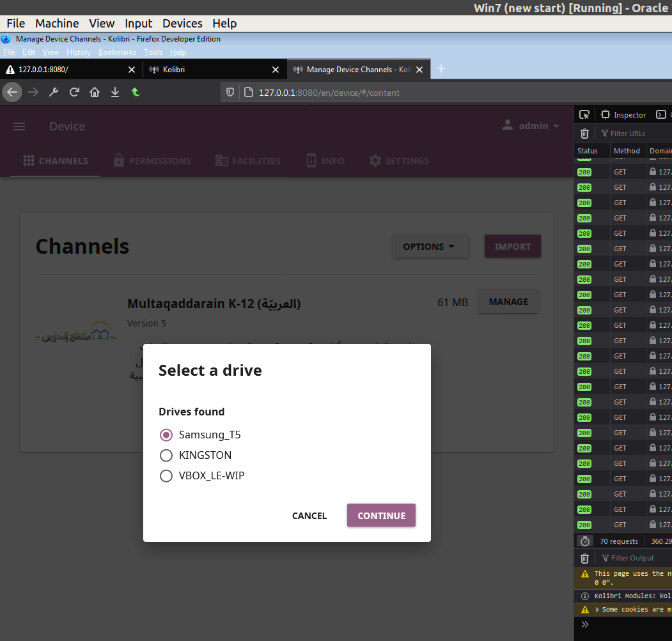
Task: Click the admin user avatar icon
Action: point(508,125)
